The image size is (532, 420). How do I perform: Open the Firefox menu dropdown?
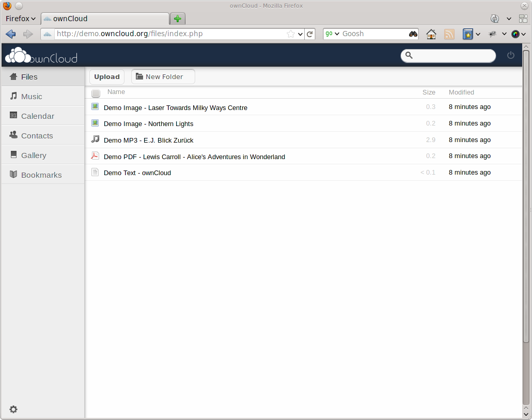(x=20, y=19)
